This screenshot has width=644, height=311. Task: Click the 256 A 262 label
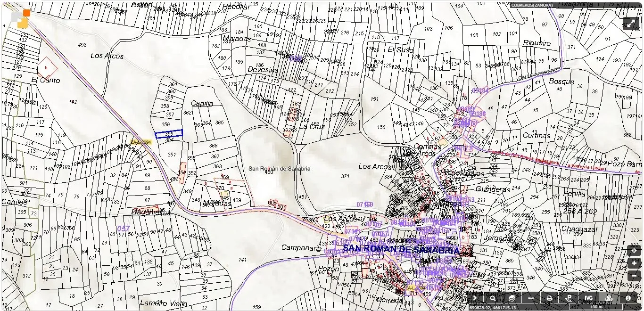tap(580, 212)
